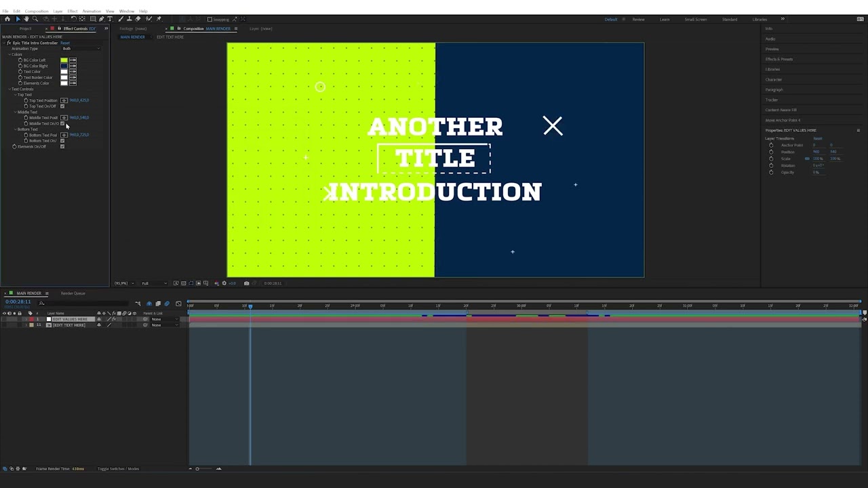Click the Top Text Position crosshair button

point(64,100)
